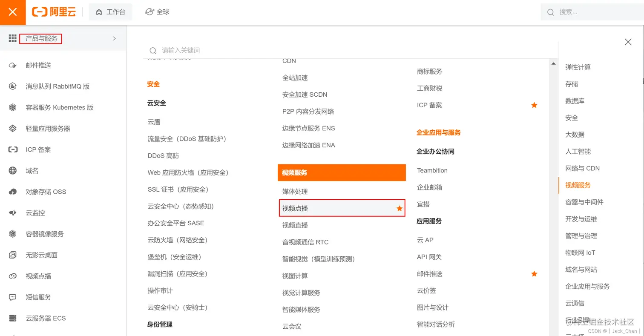This screenshot has height=336, width=644.
Task: Toggle the star beside ICP 备案 in list
Action: [534, 105]
